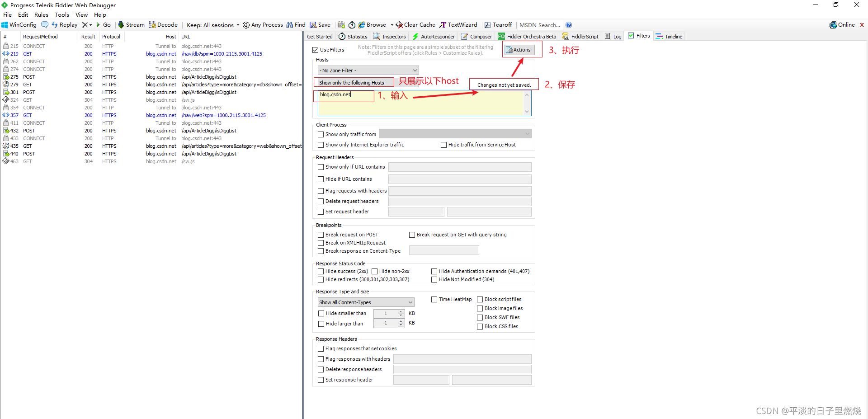This screenshot has height=419, width=868.
Task: Uncheck the Use Filters checkbox
Action: [x=316, y=50]
